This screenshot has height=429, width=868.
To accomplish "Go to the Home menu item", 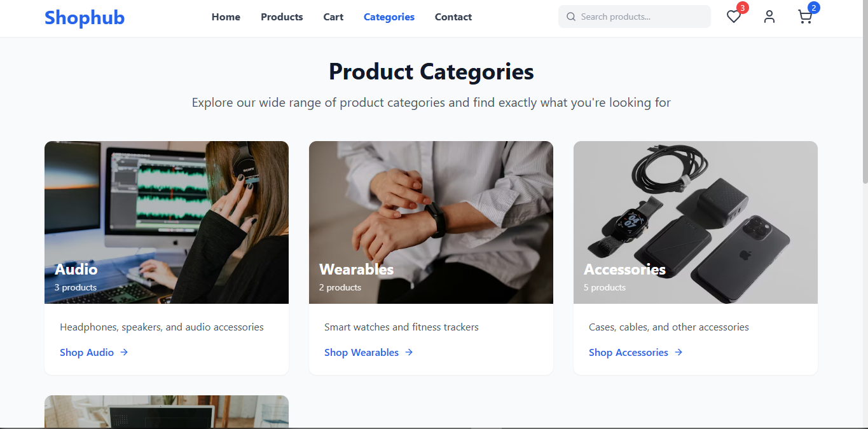I will (226, 17).
